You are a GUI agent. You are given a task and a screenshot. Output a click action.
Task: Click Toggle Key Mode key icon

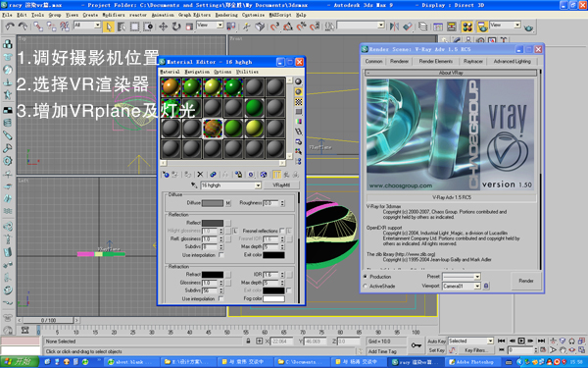[416, 345]
